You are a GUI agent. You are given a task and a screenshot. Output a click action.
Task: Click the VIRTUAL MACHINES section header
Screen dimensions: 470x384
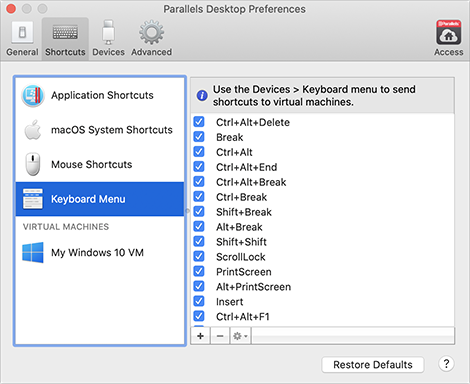66,227
